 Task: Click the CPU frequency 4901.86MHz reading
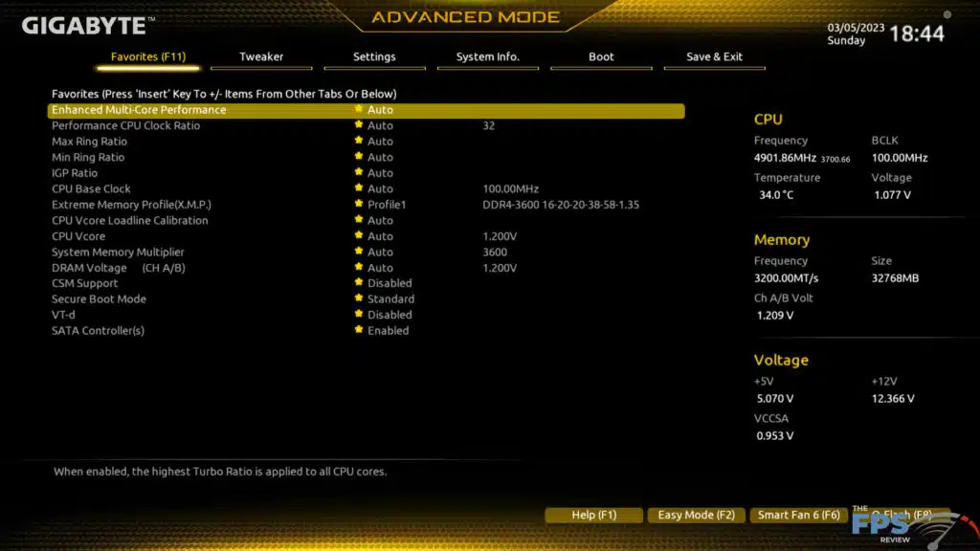click(x=785, y=158)
